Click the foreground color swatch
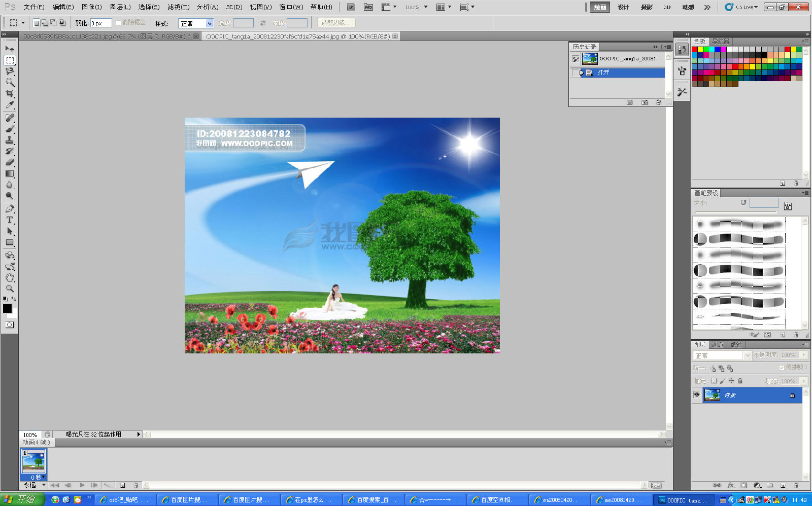 7,308
